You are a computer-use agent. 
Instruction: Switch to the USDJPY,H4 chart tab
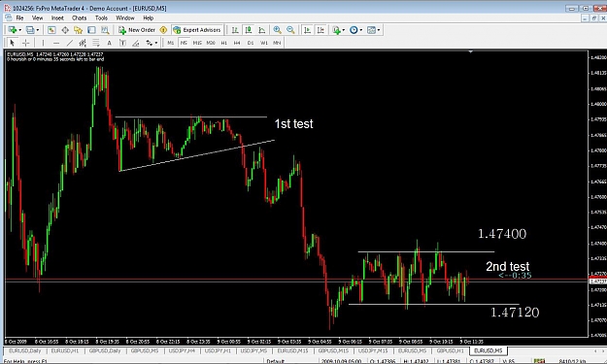pyautogui.click(x=182, y=350)
